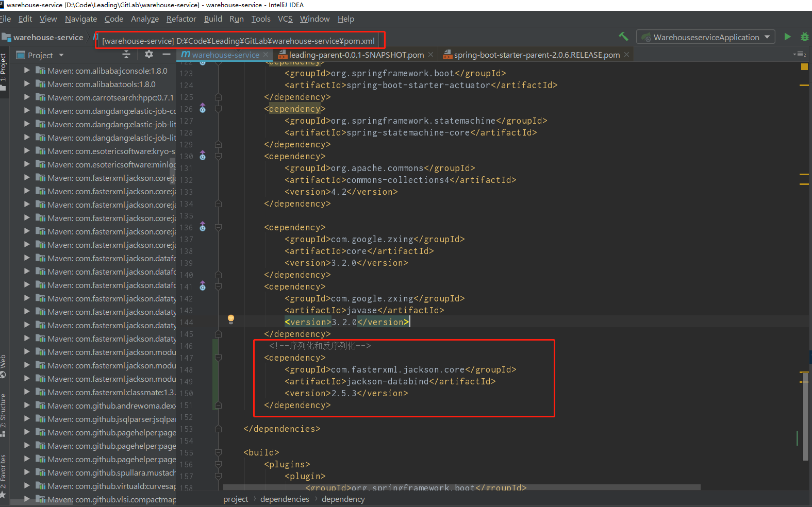Screen dimensions: 812x507
Task: Collapse the build block fold at line 155
Action: click(x=218, y=452)
